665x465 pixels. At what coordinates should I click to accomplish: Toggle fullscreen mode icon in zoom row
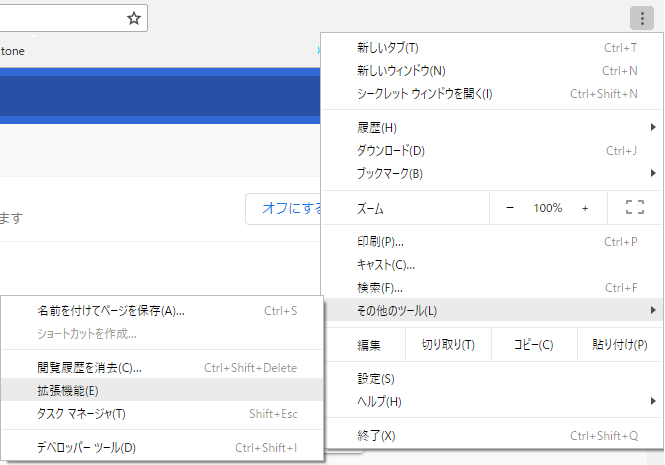[x=635, y=207]
